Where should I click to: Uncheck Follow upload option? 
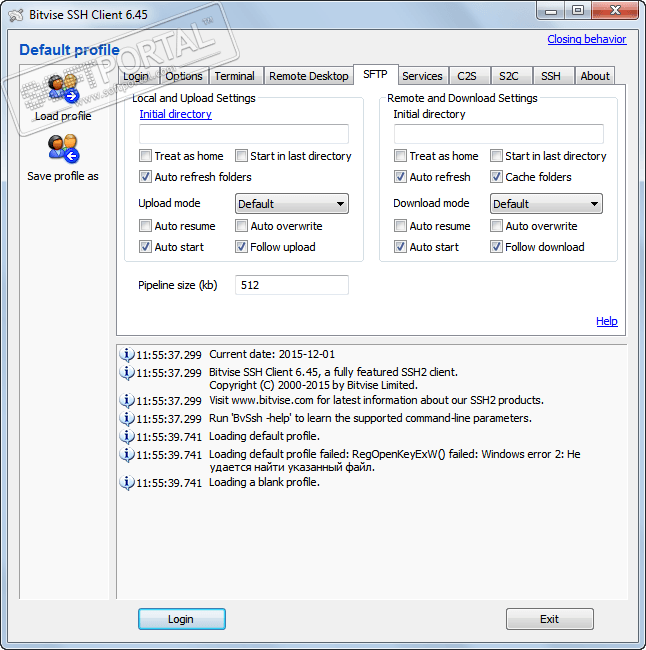click(241, 247)
